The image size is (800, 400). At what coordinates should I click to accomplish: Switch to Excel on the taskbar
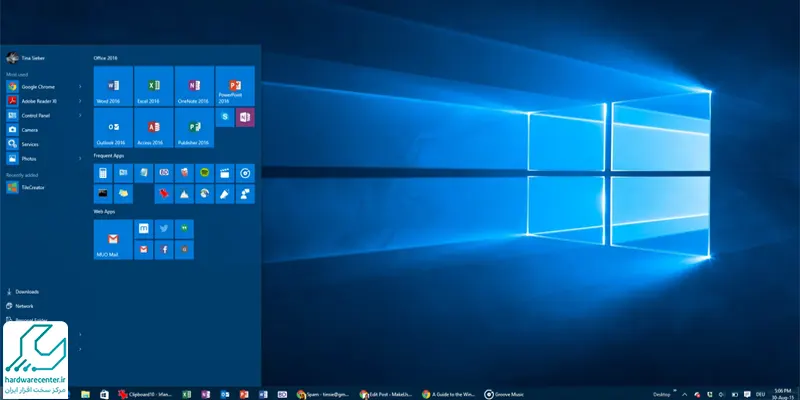[187, 394]
